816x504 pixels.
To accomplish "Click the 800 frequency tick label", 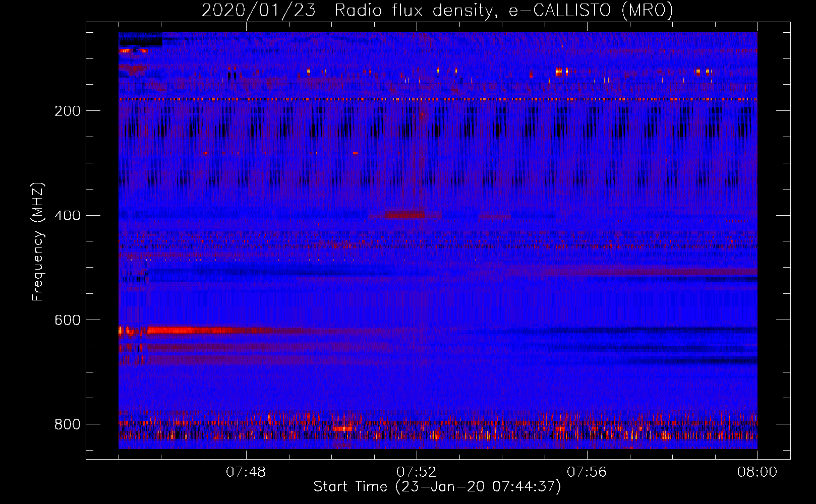I will [x=68, y=425].
